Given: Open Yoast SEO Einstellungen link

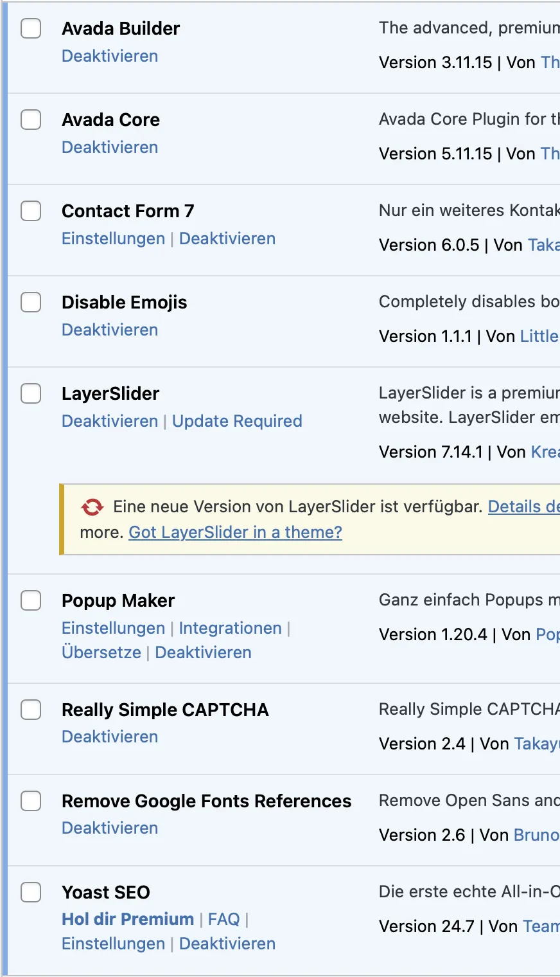Looking at the screenshot, I should pyautogui.click(x=113, y=944).
